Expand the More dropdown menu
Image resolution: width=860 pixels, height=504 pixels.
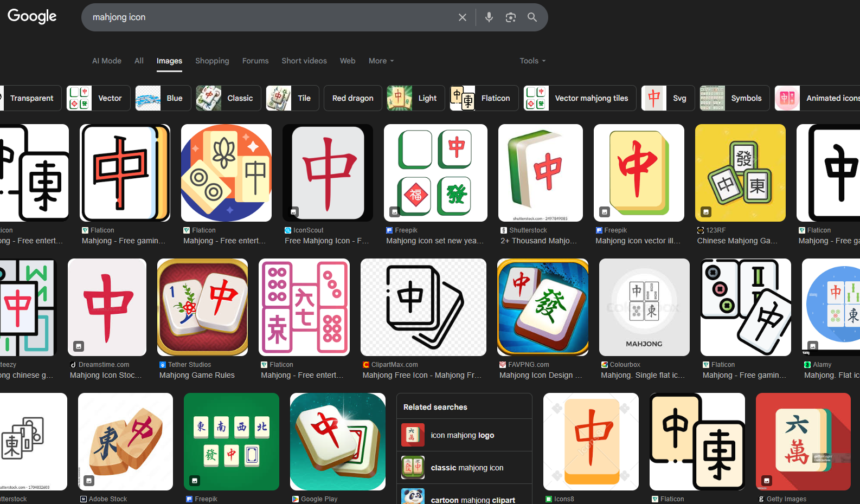pos(381,61)
